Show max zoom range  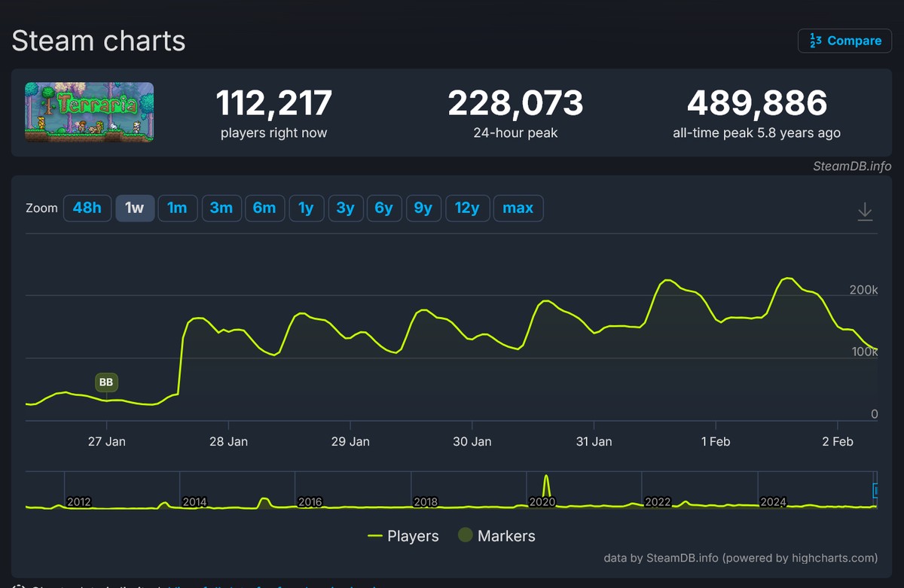(x=518, y=208)
